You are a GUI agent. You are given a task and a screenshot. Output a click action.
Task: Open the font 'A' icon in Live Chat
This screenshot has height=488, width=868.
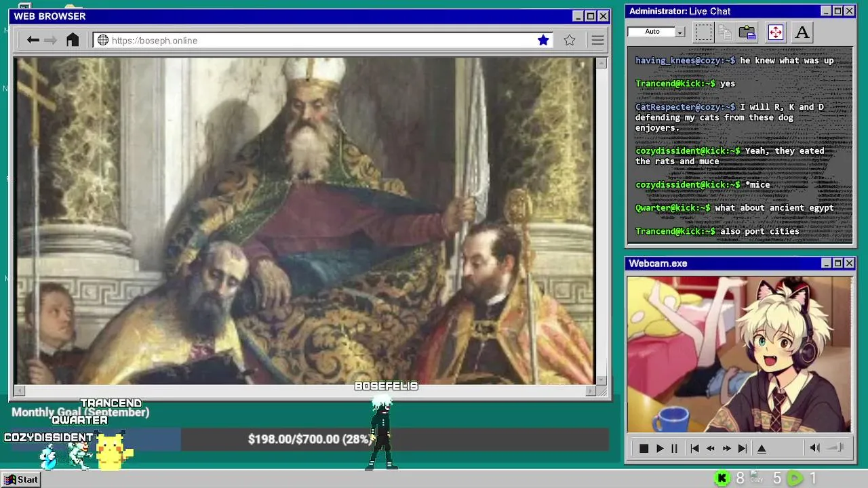coord(802,32)
